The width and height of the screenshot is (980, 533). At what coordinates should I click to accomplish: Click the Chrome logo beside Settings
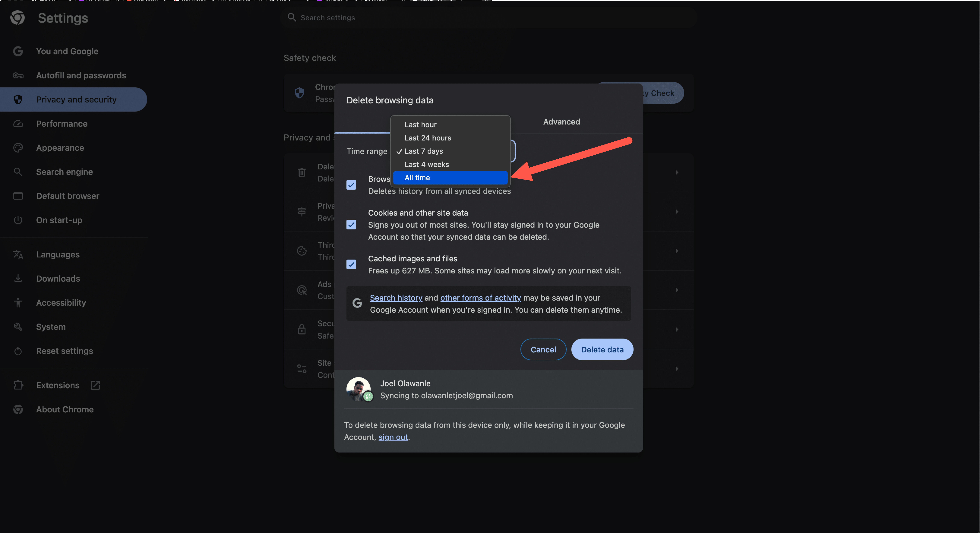pos(17,17)
